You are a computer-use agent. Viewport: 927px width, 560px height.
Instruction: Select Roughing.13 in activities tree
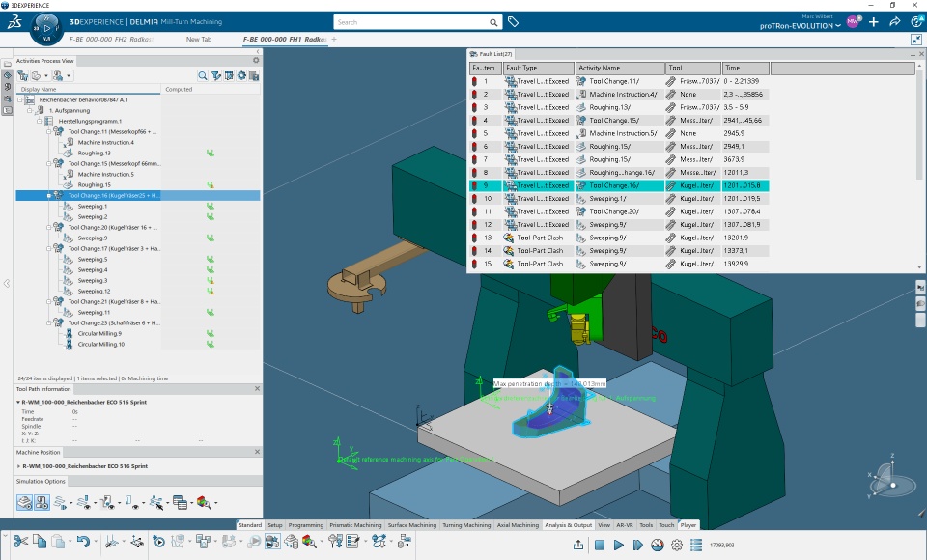coord(94,154)
